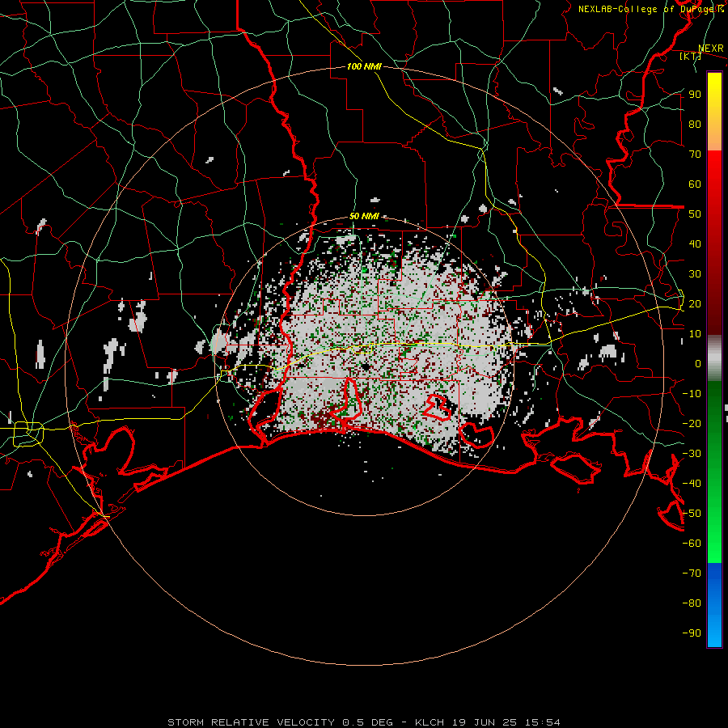Click the '100 NMI' range ring label
This screenshot has height=728, width=728.
tap(364, 66)
